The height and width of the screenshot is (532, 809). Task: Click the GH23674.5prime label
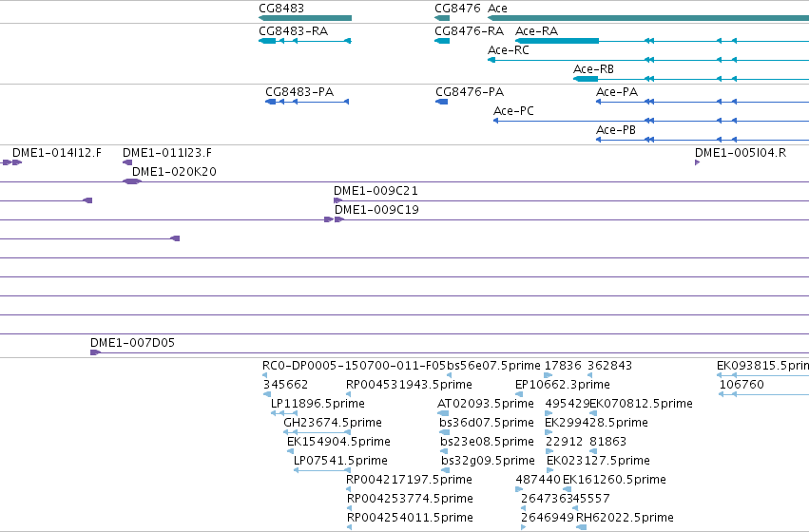(333, 423)
